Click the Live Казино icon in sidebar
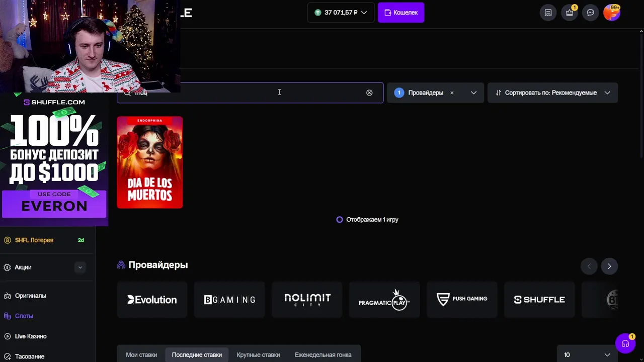 click(x=7, y=336)
